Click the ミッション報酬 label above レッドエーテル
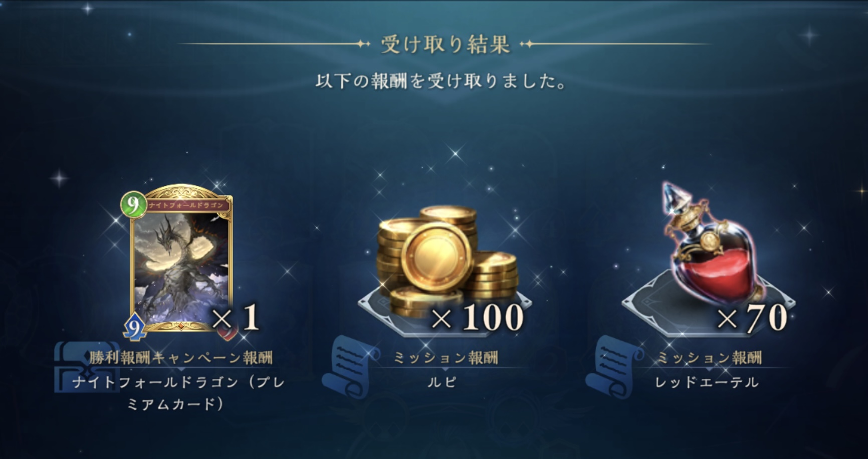This screenshot has height=459, width=868. tap(709, 357)
